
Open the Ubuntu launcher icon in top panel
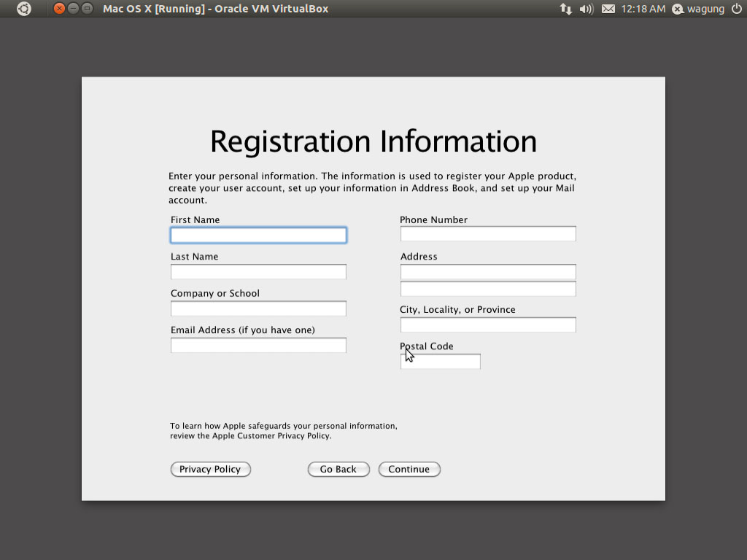[x=24, y=9]
